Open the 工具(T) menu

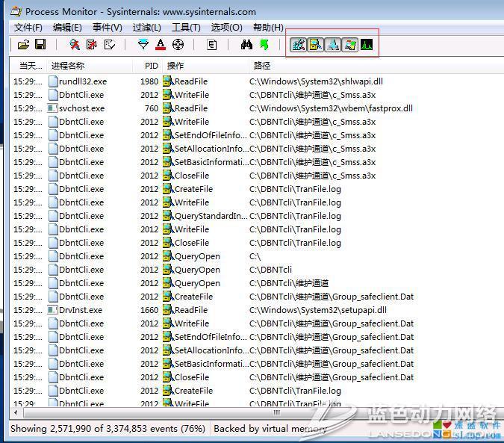point(186,28)
